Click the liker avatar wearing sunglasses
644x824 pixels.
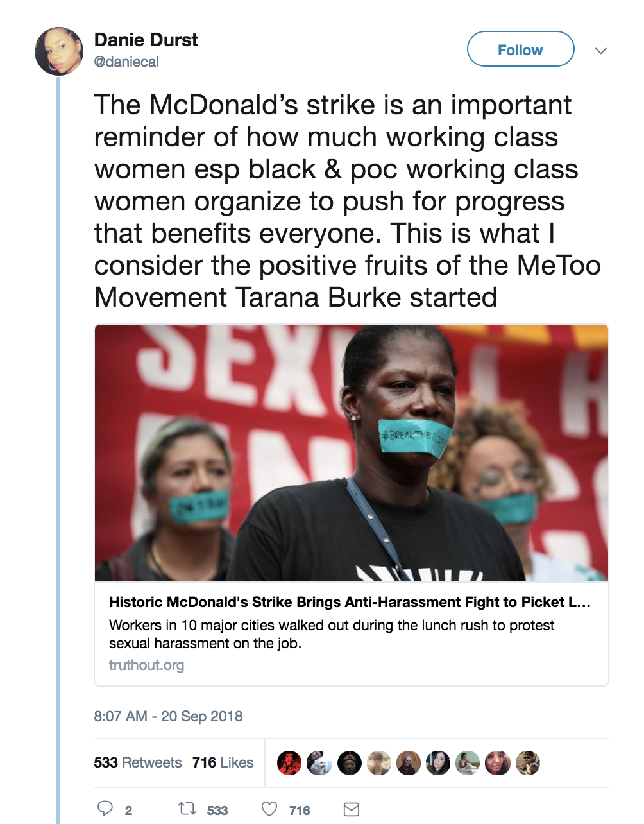click(x=527, y=763)
